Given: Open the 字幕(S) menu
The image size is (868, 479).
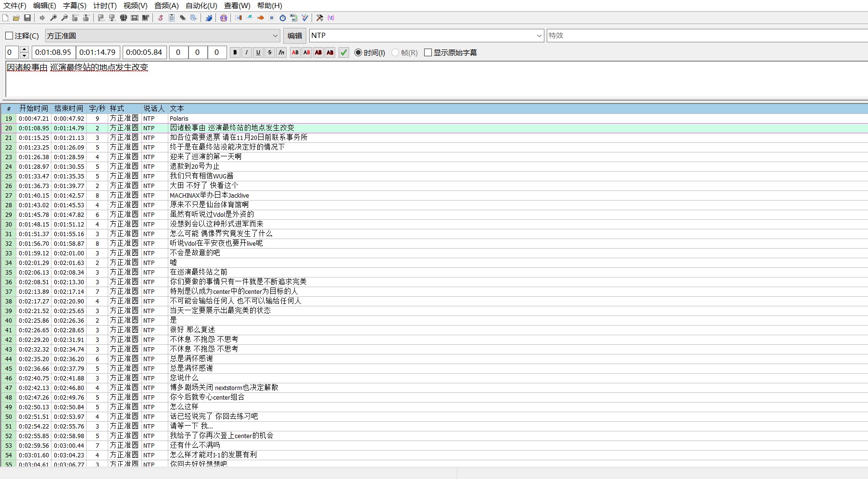Looking at the screenshot, I should click(75, 6).
